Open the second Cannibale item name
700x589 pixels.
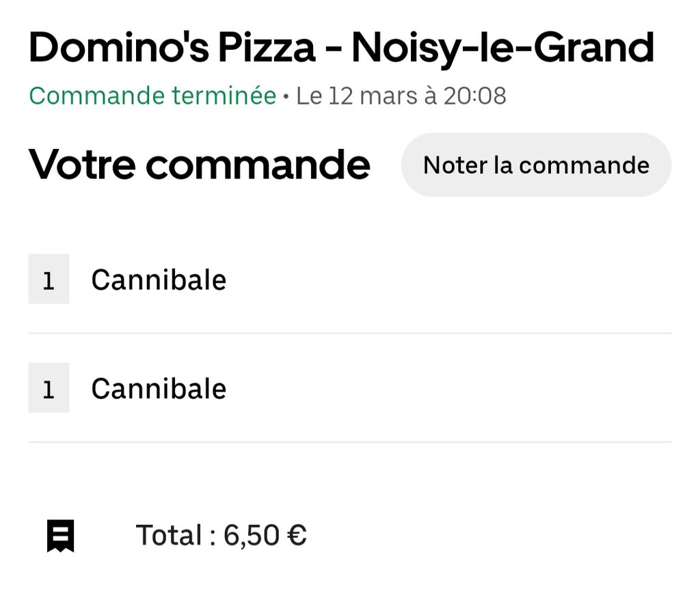[x=159, y=388]
